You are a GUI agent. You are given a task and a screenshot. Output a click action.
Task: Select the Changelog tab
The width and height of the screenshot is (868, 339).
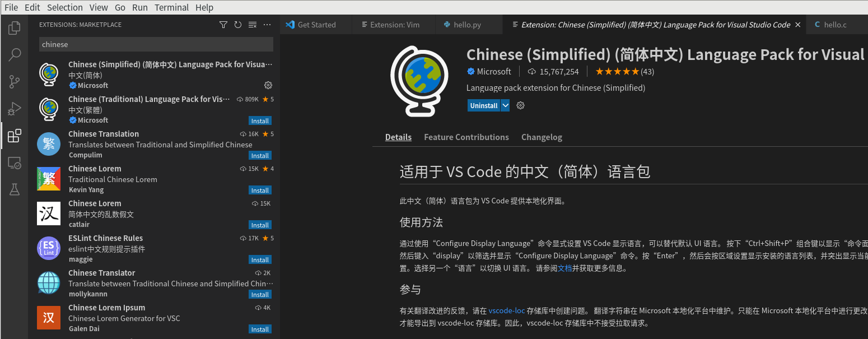click(x=542, y=137)
